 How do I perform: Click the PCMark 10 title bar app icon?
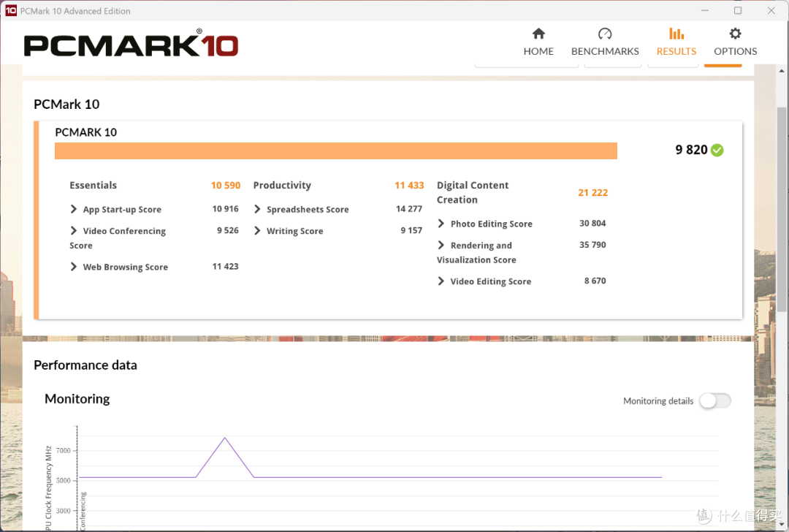tap(10, 10)
